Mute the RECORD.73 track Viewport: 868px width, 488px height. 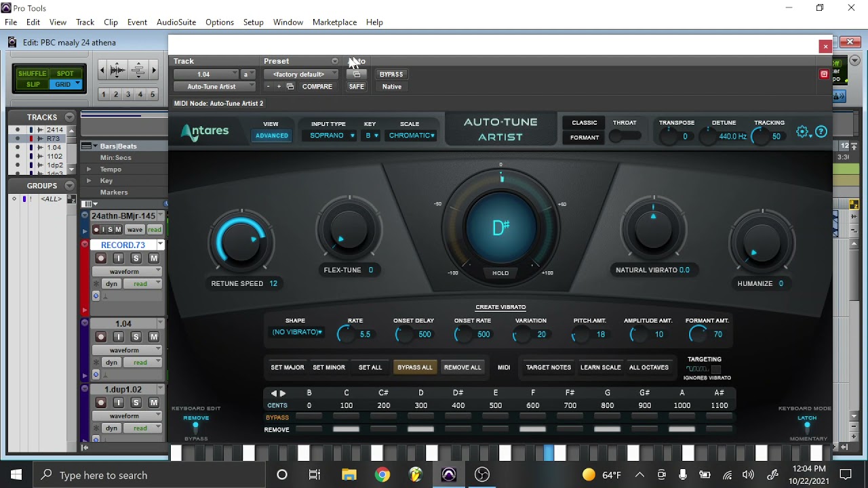154,258
